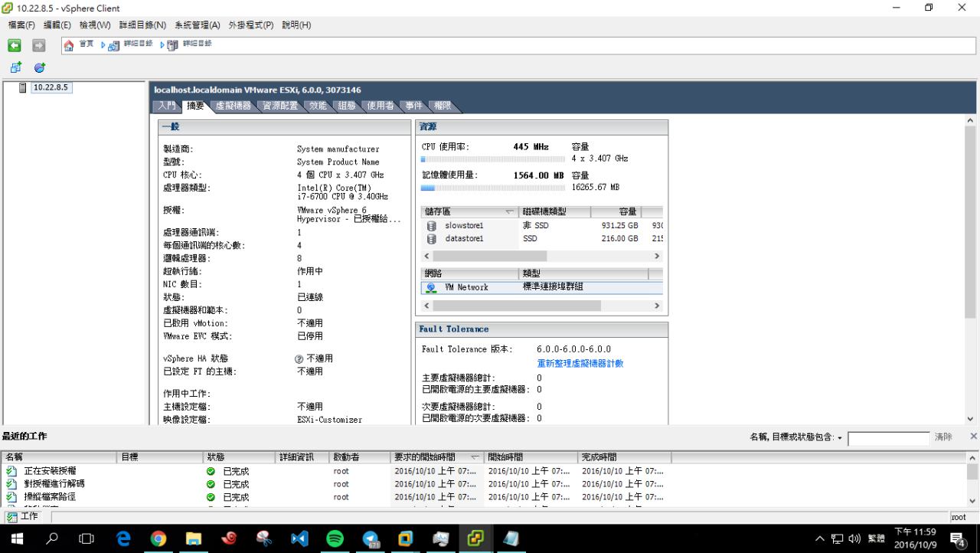The image size is (980, 553).
Task: Open the 檔案(F) menu
Action: point(21,25)
